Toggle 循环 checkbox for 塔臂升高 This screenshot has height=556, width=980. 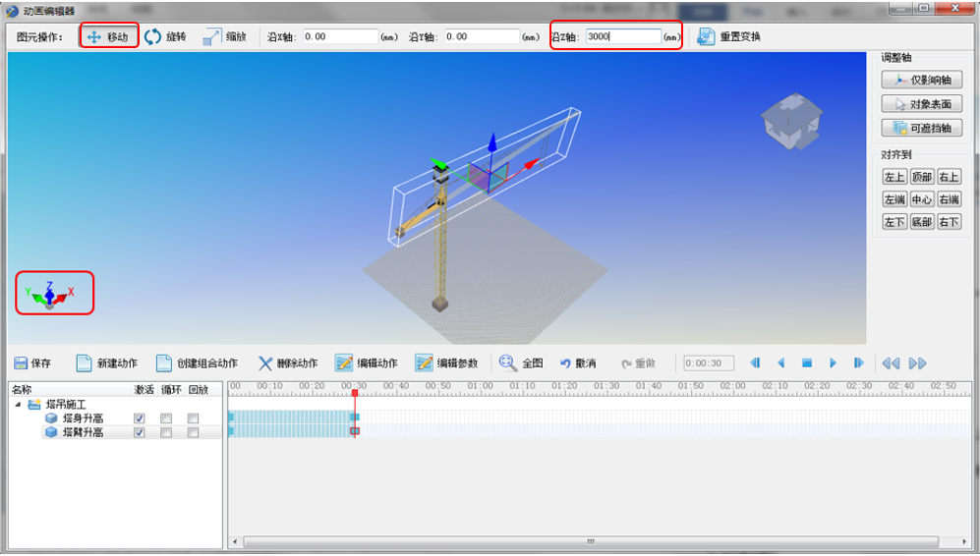(x=166, y=432)
